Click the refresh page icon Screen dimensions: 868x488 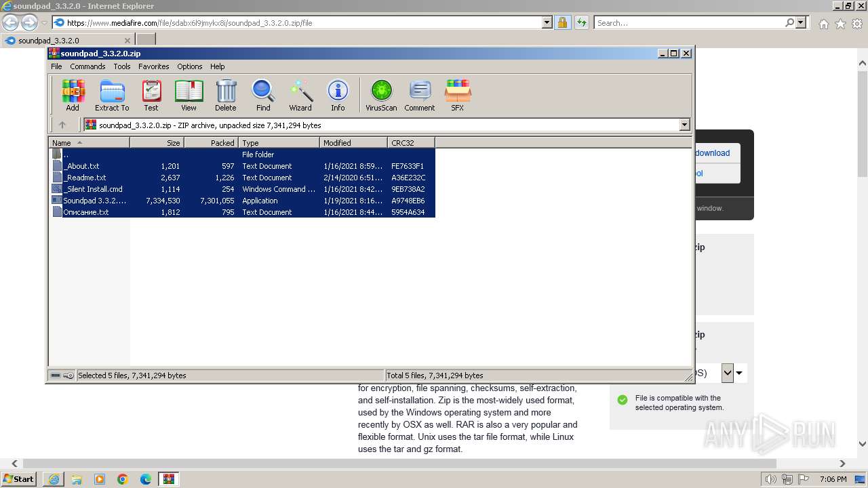point(581,22)
